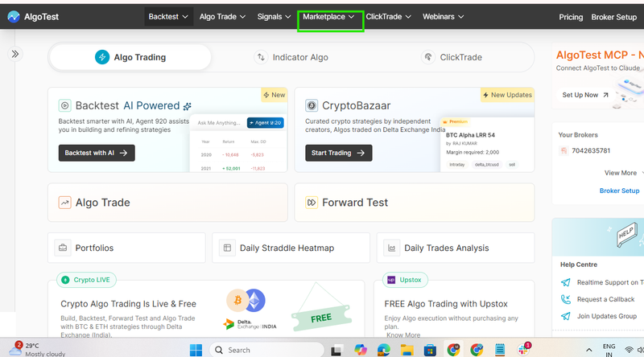This screenshot has height=357, width=644.
Task: Go to the Pricing page
Action: (571, 17)
